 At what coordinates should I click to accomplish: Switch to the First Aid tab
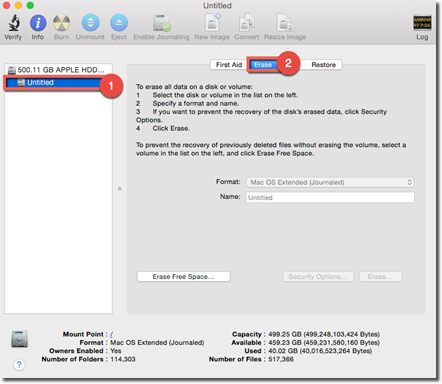(x=229, y=65)
